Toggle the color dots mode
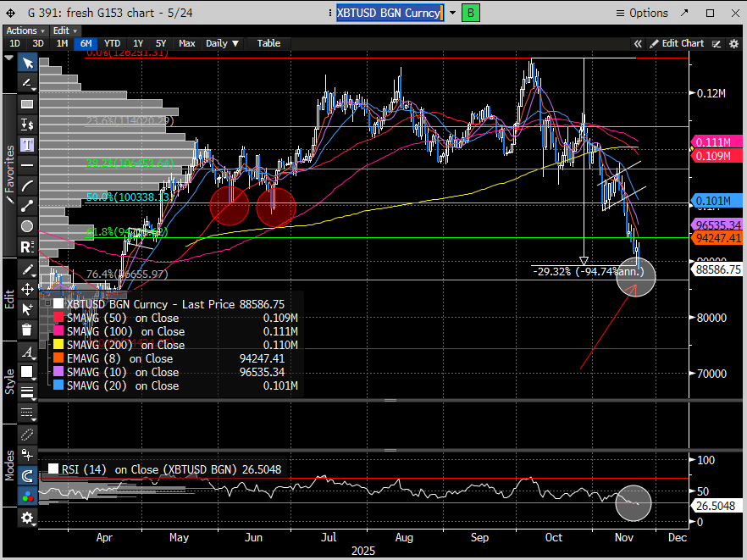This screenshot has width=747, height=560. [x=27, y=496]
